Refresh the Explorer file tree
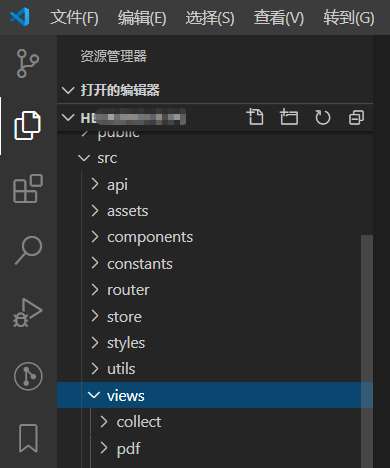 tap(322, 117)
